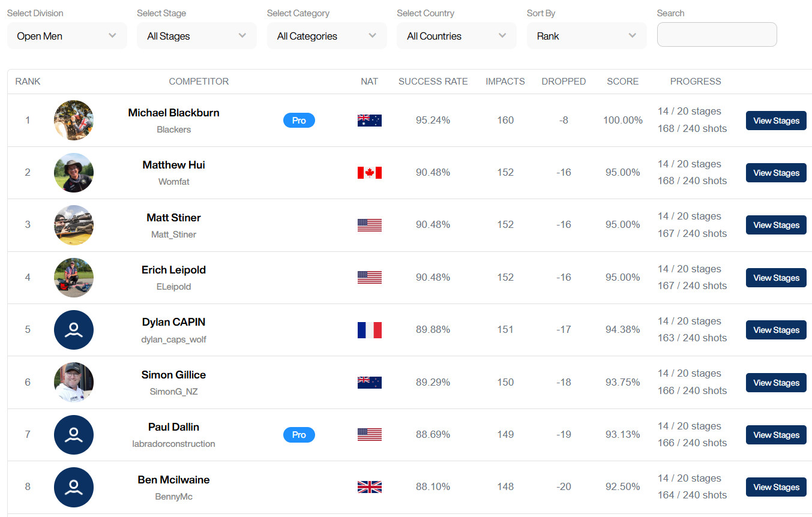Click the UK flag beside Ben Mcilwaine
Image resolution: width=812 pixels, height=517 pixels.
[369, 487]
